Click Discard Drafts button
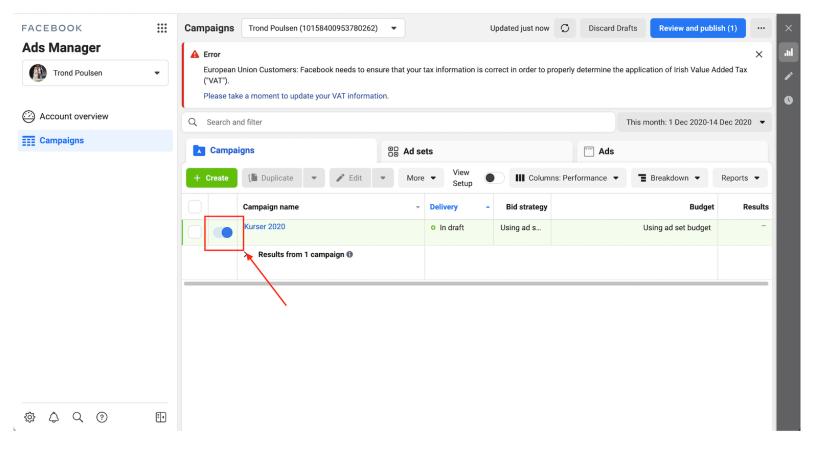814x460 pixels. click(613, 28)
